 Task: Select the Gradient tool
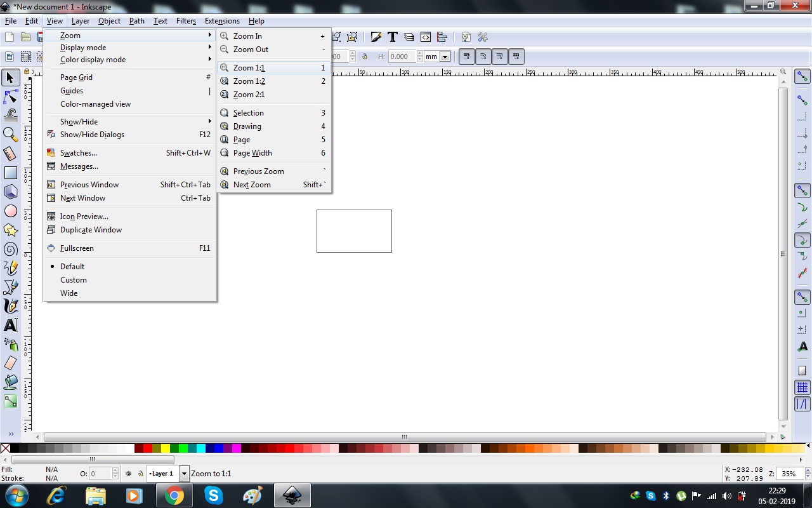pos(10,401)
